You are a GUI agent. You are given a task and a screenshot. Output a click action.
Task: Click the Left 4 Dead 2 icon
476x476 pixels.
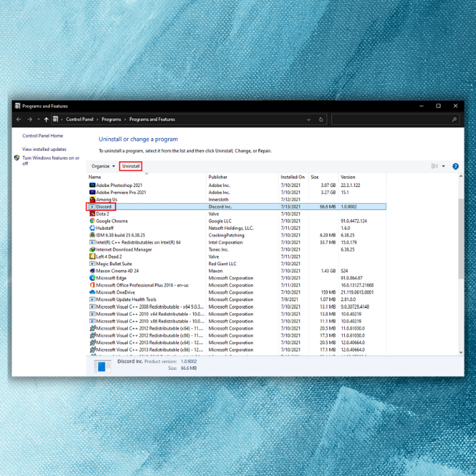[92, 256]
